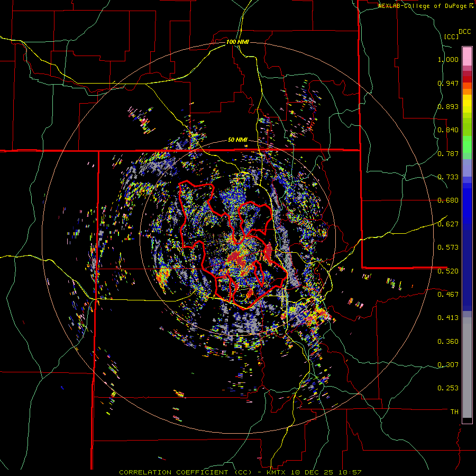Click the 100 NMI range ring label
Image resolution: width=476 pixels, height=476 pixels.
coord(237,42)
